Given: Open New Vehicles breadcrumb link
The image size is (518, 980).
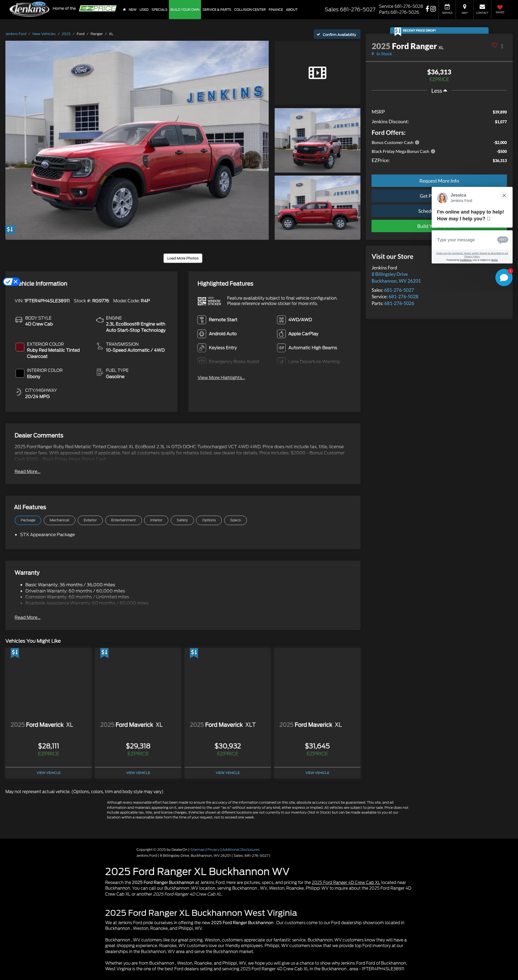Looking at the screenshot, I should point(44,34).
